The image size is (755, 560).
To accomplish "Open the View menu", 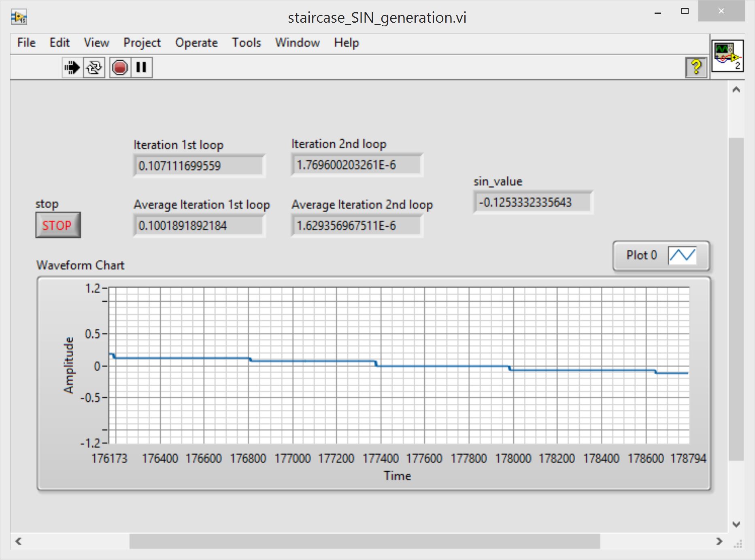I will 96,43.
